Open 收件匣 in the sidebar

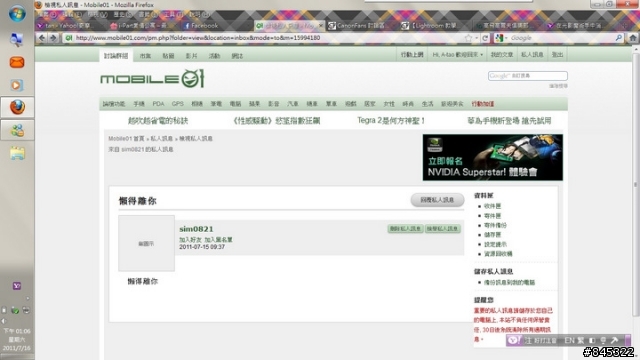pyautogui.click(x=492, y=206)
